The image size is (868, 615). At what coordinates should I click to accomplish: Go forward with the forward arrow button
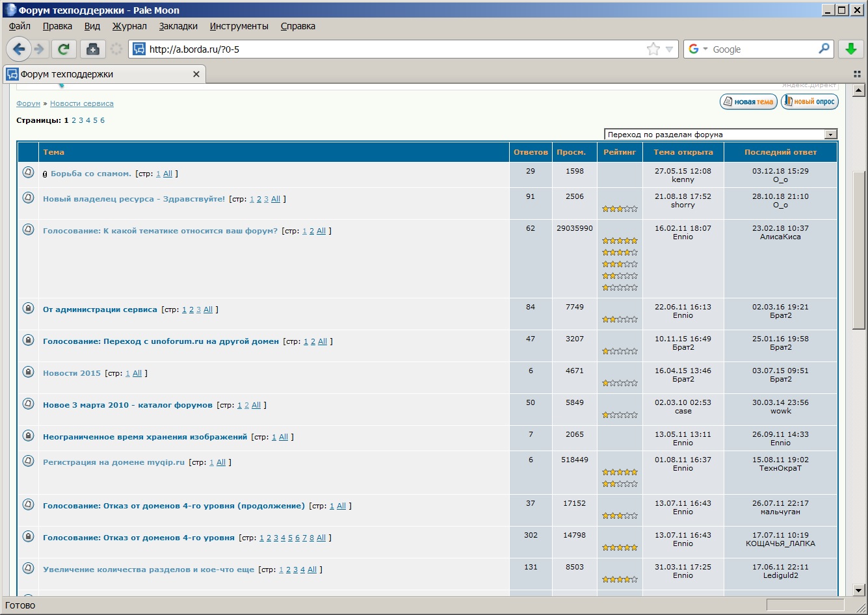pyautogui.click(x=39, y=49)
